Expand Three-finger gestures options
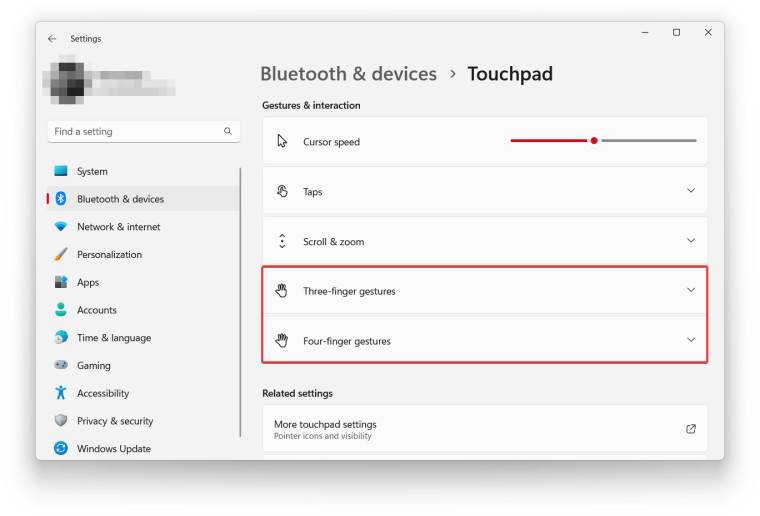This screenshot has height=516, width=760. (691, 291)
